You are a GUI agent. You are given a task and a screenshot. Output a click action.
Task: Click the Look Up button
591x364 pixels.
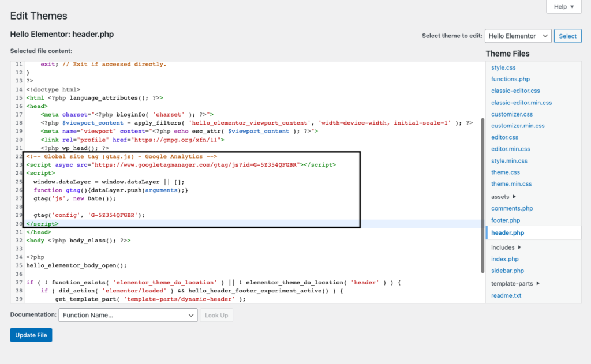click(x=216, y=316)
